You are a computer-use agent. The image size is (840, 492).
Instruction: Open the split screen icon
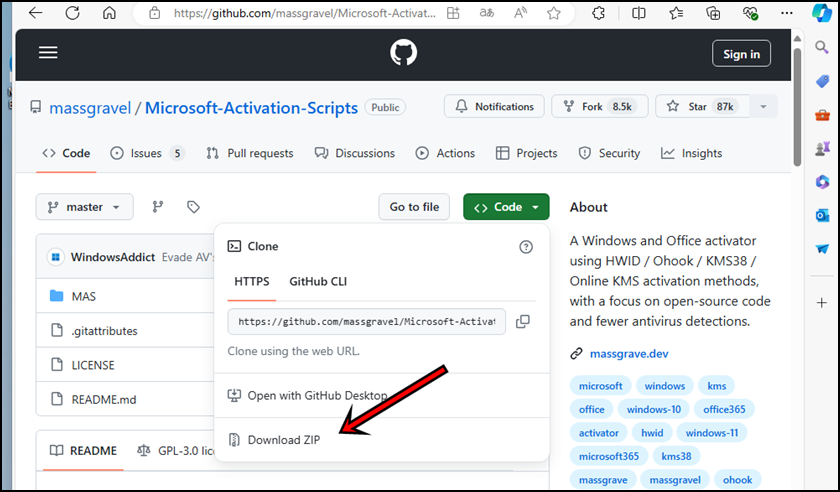pyautogui.click(x=639, y=13)
